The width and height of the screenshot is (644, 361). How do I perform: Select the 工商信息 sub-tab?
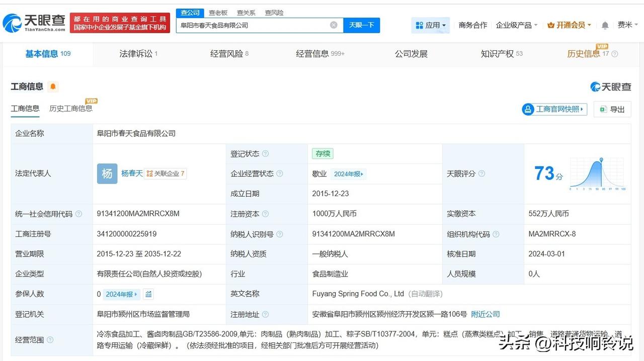point(25,109)
